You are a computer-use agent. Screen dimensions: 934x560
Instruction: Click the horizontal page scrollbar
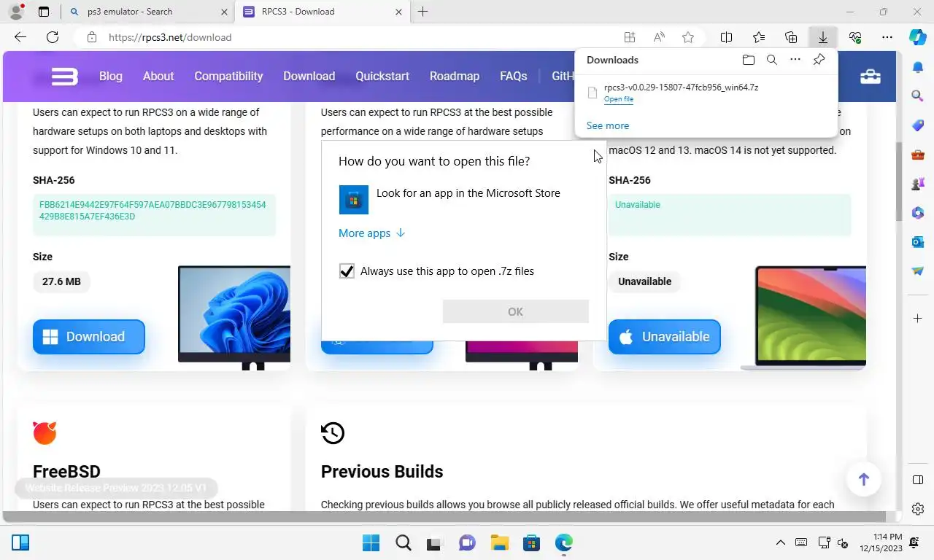click(444, 517)
